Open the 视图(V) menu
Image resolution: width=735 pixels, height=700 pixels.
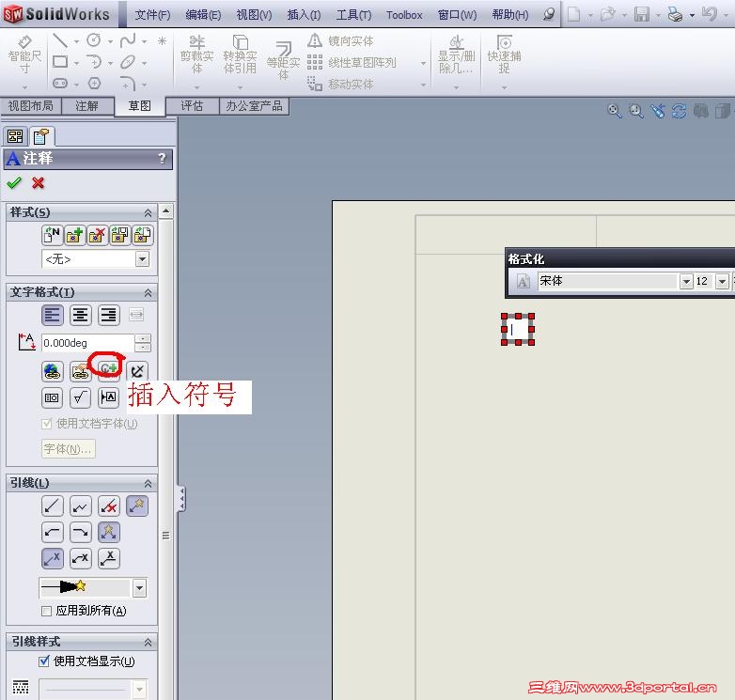pos(254,15)
